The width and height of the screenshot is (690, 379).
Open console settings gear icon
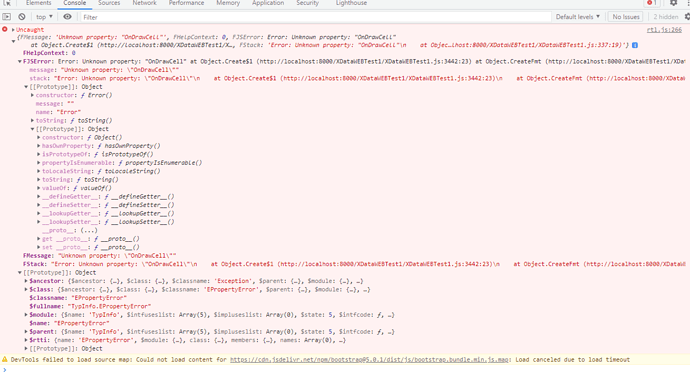click(687, 17)
